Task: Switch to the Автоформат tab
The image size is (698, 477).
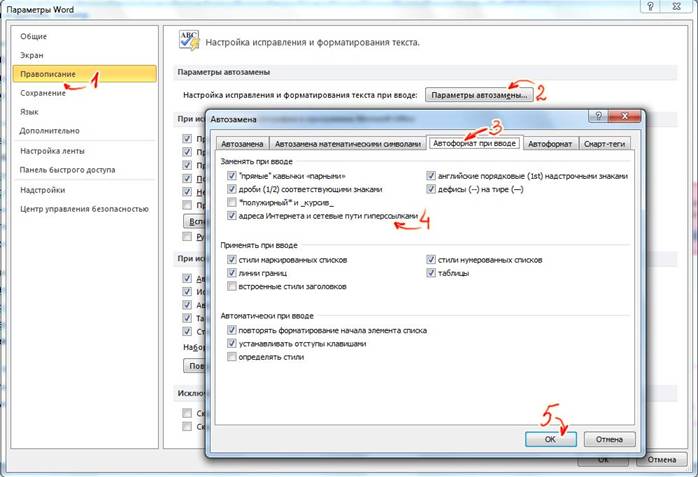Action: point(550,144)
